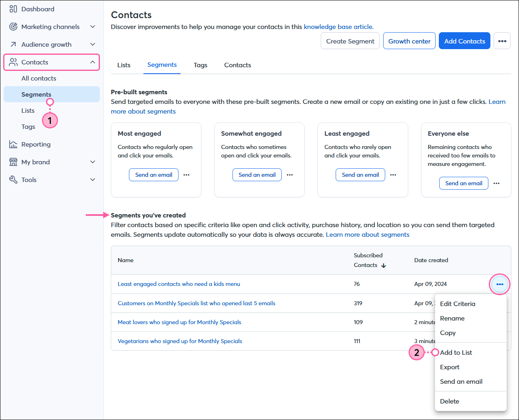Select Copy in the segment menu

click(471, 333)
